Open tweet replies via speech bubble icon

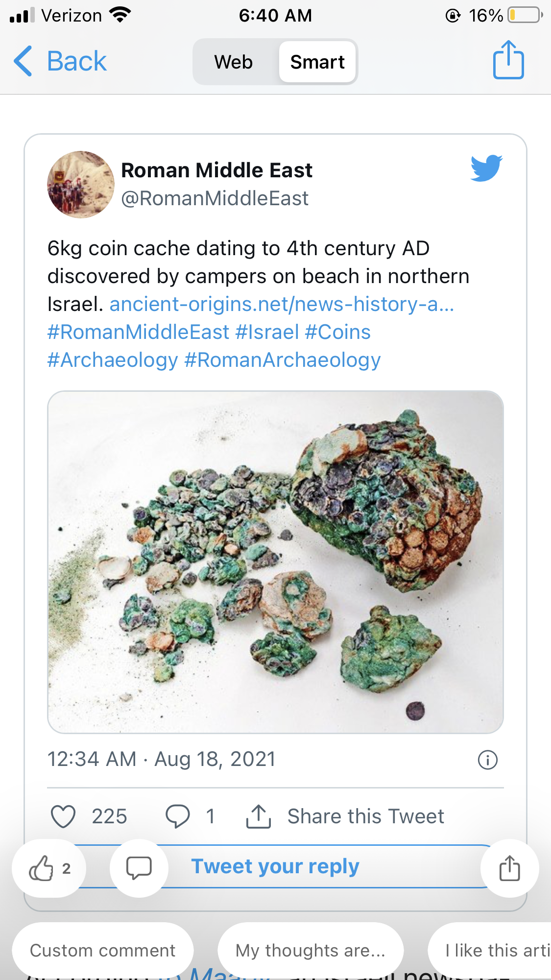(177, 816)
